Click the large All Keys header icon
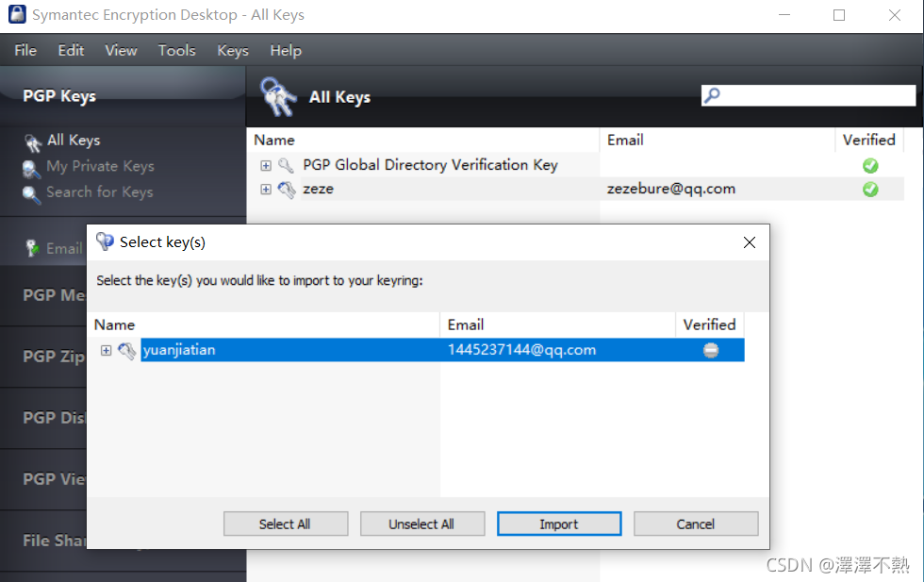The image size is (924, 582). click(277, 96)
